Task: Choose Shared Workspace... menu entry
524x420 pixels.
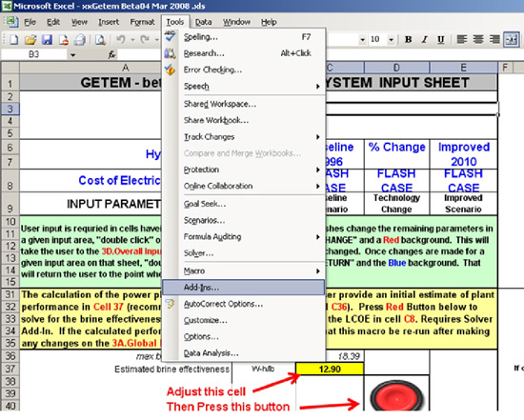Action: coord(244,104)
